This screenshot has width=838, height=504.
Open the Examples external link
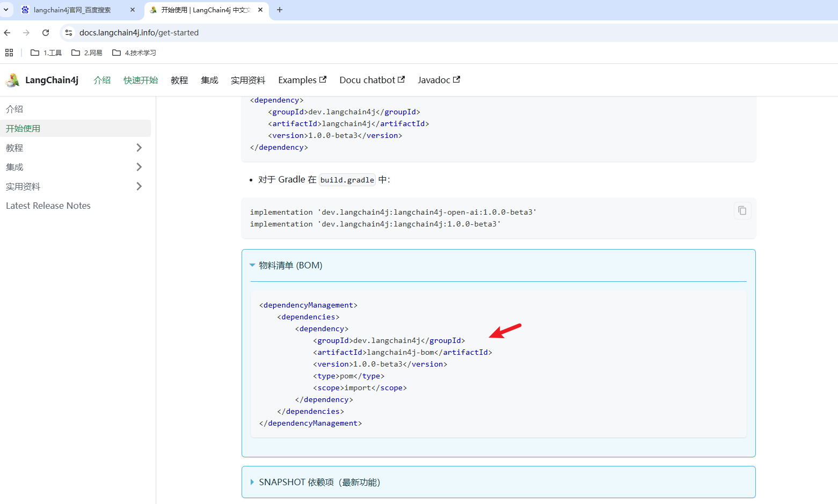coord(302,80)
